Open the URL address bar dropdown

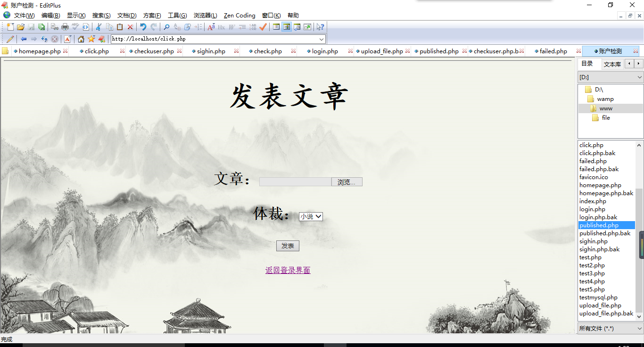(322, 39)
